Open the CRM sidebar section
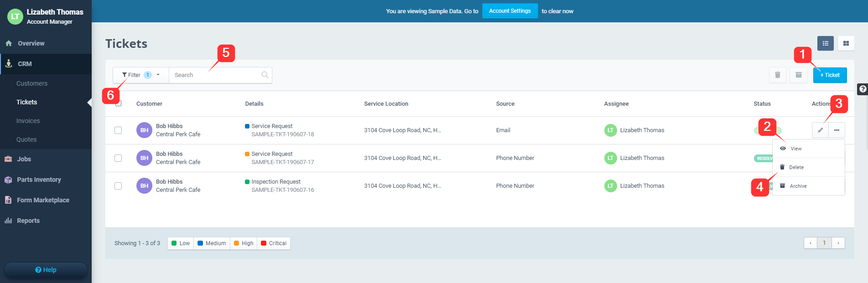868x283 pixels. [25, 64]
